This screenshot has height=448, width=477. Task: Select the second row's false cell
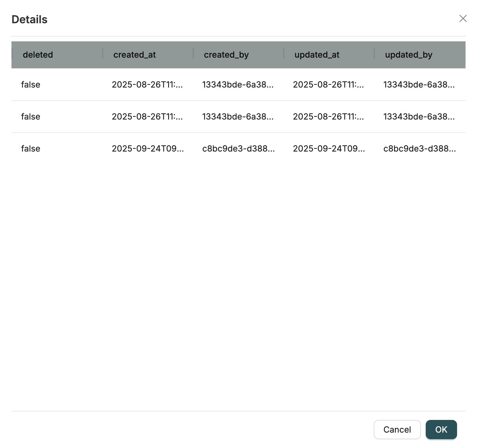30,117
